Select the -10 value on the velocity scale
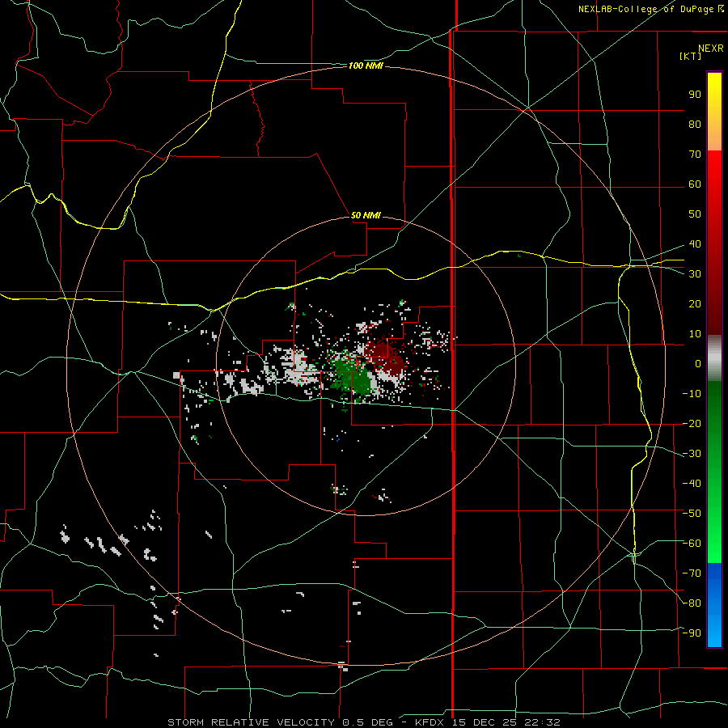This screenshot has width=728, height=728. [x=692, y=394]
